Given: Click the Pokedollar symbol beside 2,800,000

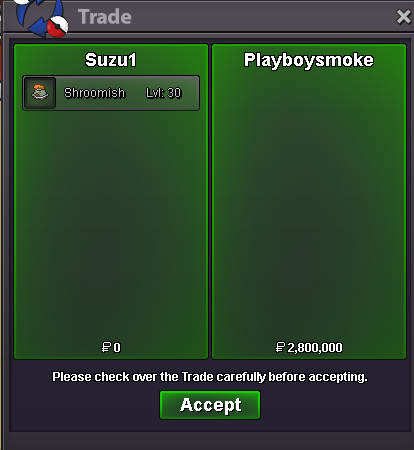Looking at the screenshot, I should [x=280, y=347].
